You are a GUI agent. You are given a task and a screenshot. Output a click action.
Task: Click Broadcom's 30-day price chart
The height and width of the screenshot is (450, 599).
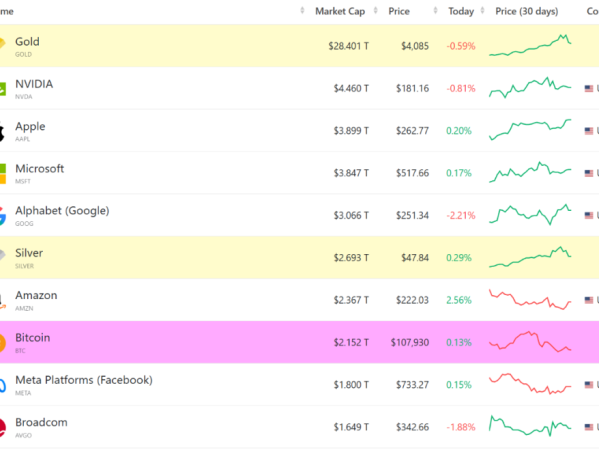coord(530,426)
